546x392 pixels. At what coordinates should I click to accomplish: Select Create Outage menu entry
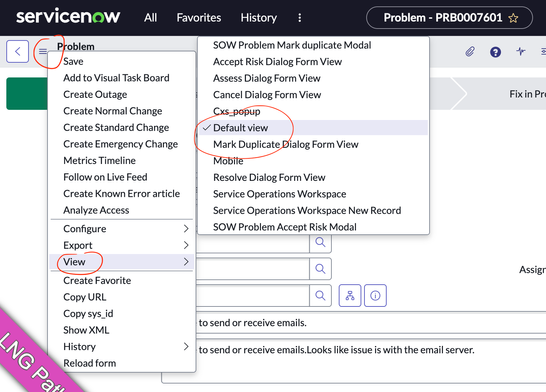122,94
